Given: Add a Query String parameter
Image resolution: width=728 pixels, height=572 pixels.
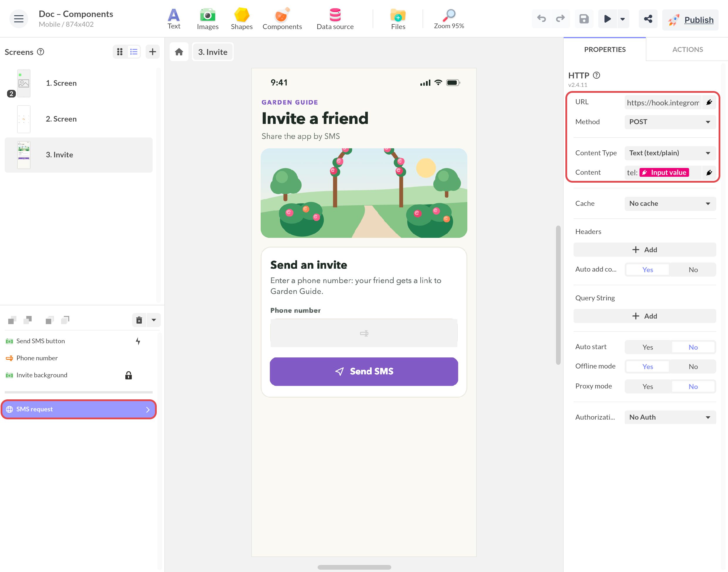Looking at the screenshot, I should (x=645, y=316).
